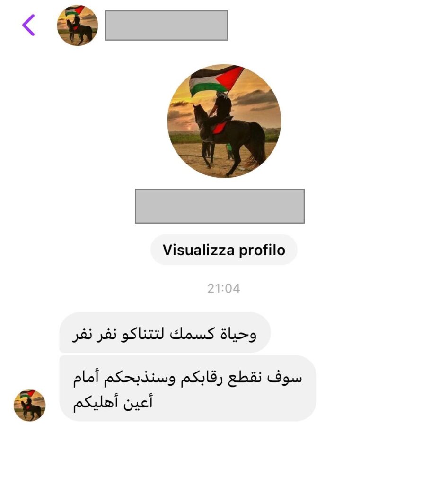Open the profile via "Visualizza profilo"

coord(224,250)
